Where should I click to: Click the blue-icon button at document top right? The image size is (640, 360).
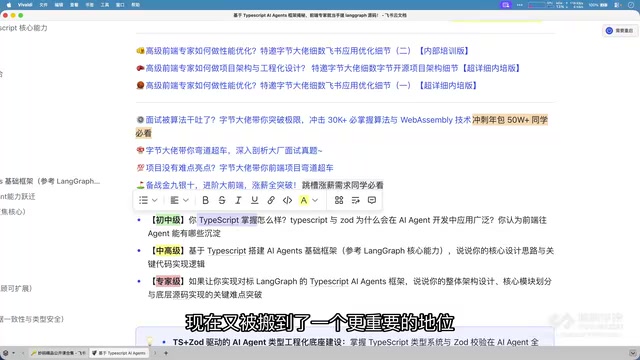(620, 31)
